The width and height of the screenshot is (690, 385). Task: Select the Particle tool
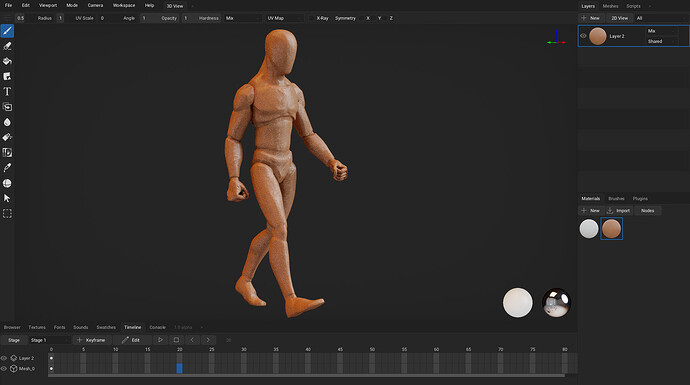(x=7, y=137)
